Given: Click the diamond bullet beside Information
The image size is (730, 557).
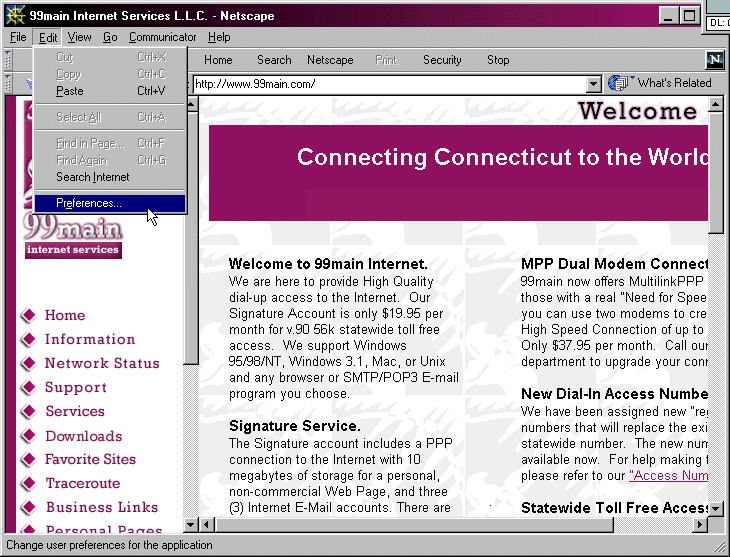Looking at the screenshot, I should (x=28, y=340).
